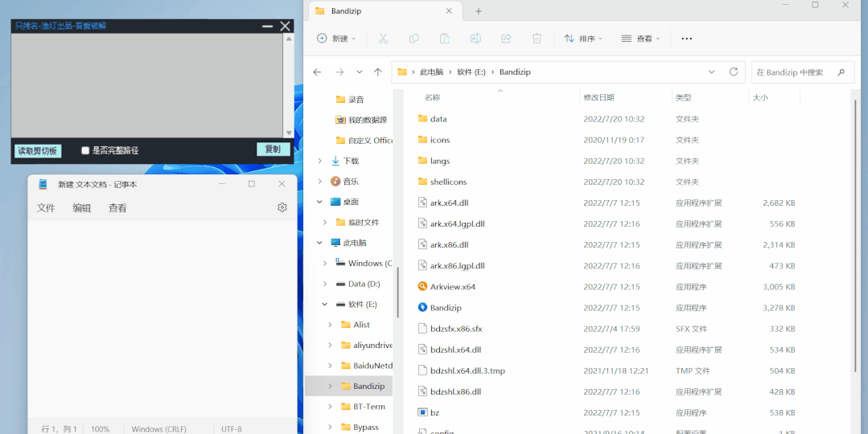
Task: Open the New dropdown in Explorer toolbar
Action: (x=336, y=39)
